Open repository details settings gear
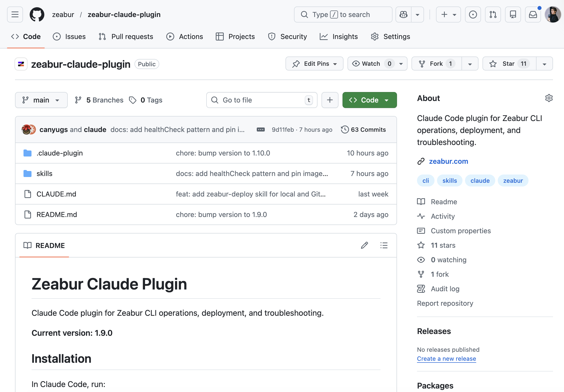 click(549, 98)
